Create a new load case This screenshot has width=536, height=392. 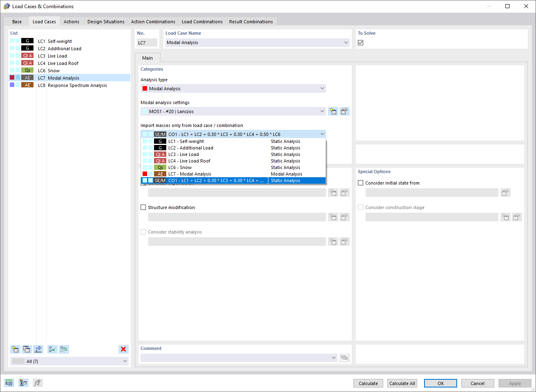(15, 349)
